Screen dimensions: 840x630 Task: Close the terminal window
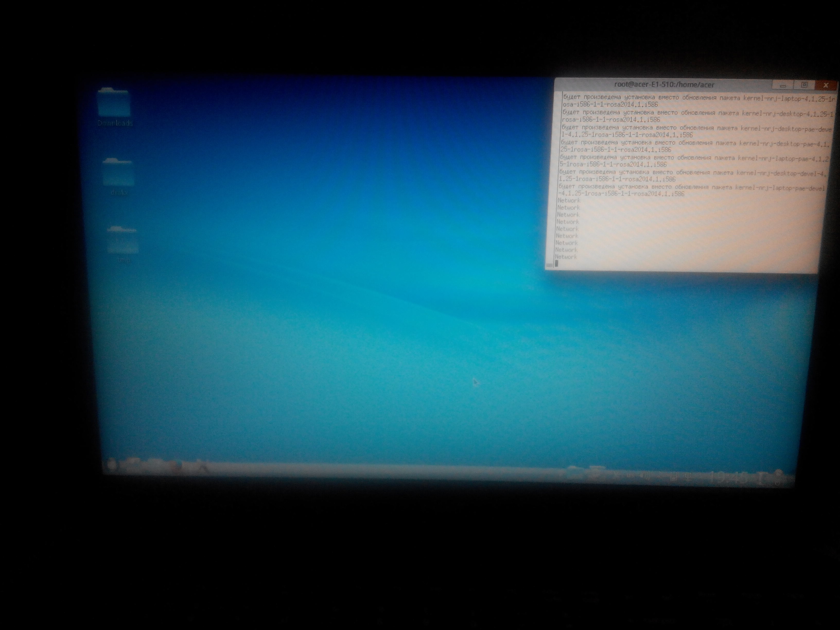tap(826, 85)
